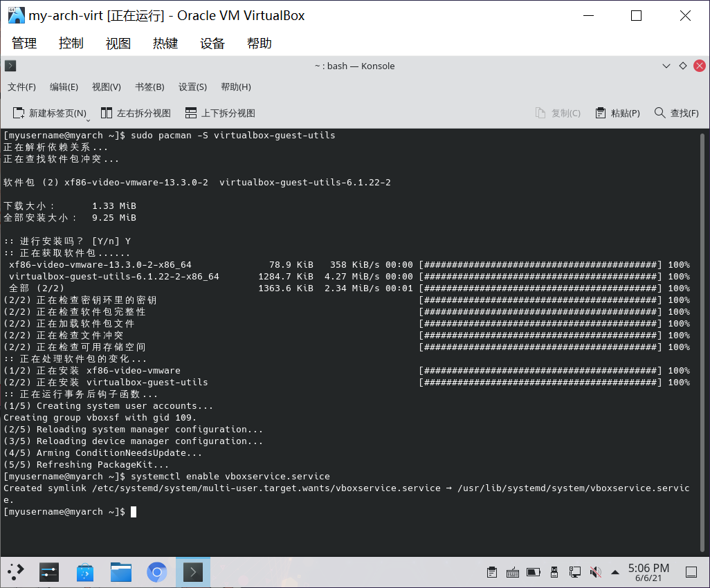Expand hidden system tray icons arrow
Screen dimensions: 710x588
click(615, 572)
